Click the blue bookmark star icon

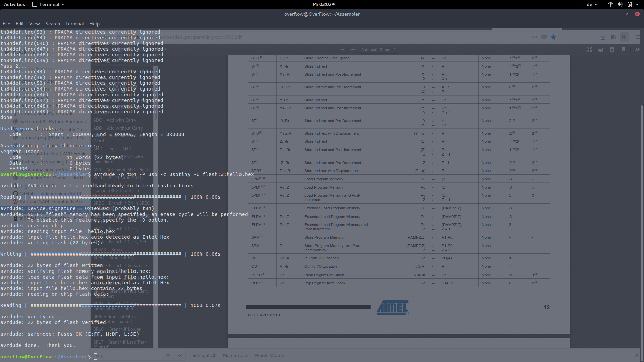(553, 37)
